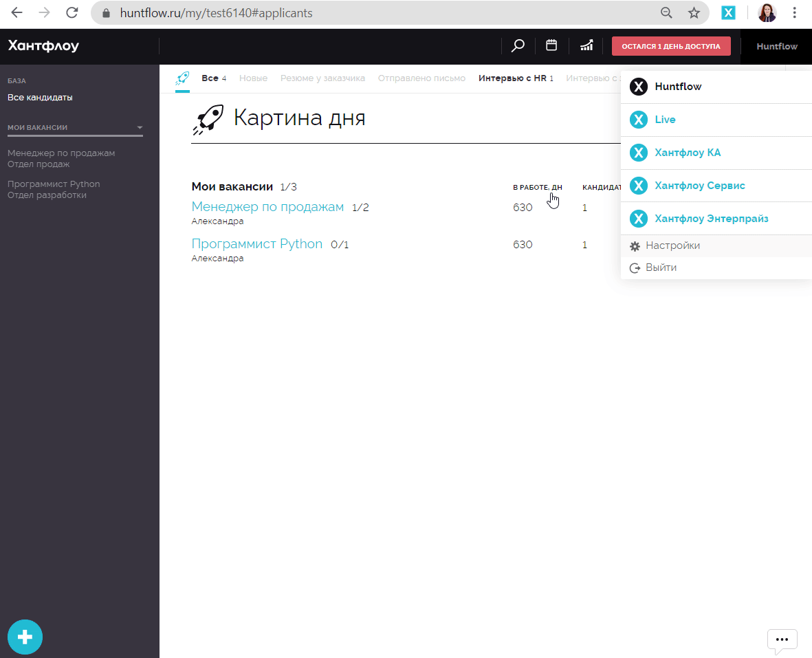Click the logout icon next to Выйти
The image size is (812, 658).
pos(635,267)
